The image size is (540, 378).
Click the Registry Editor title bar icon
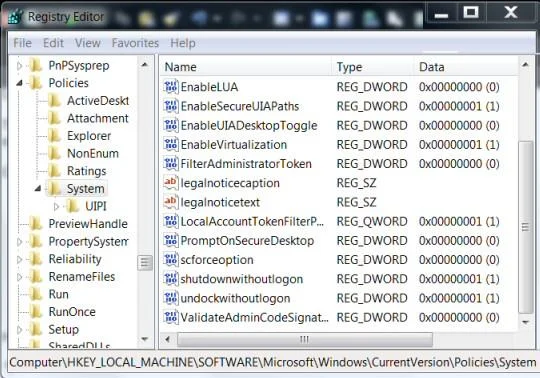click(16, 16)
